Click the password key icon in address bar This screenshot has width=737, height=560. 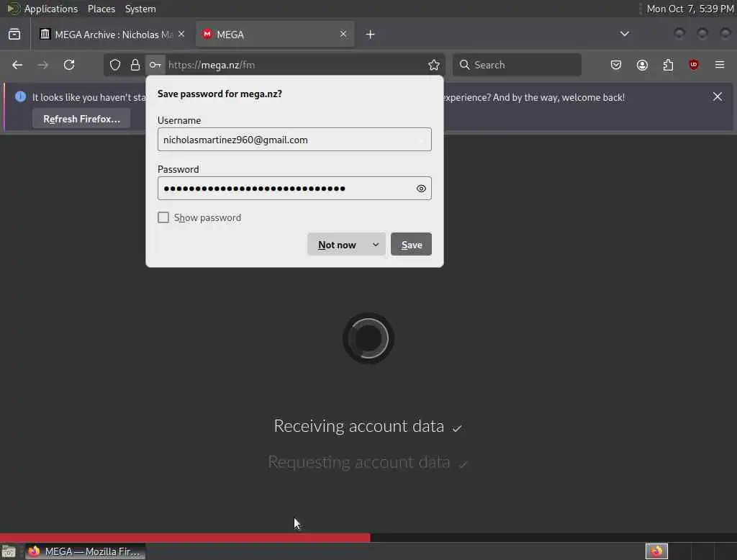(x=155, y=65)
